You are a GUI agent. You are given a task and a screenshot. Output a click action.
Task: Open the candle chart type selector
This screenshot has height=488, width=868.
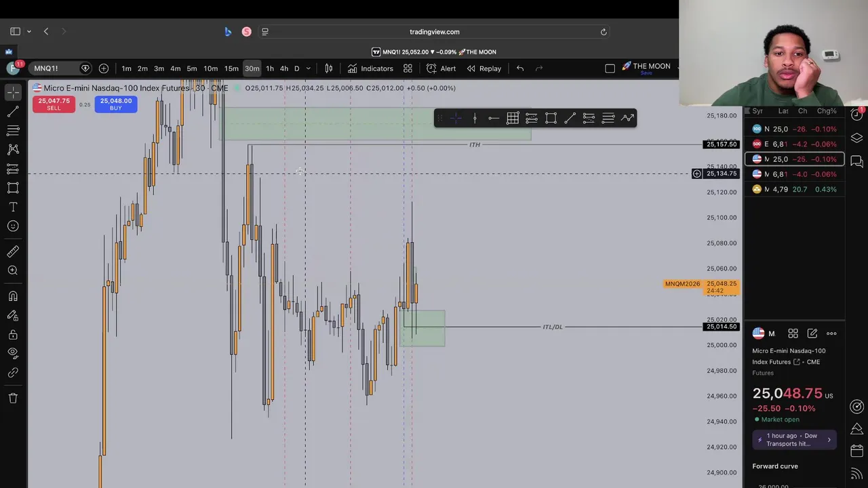[x=329, y=68]
